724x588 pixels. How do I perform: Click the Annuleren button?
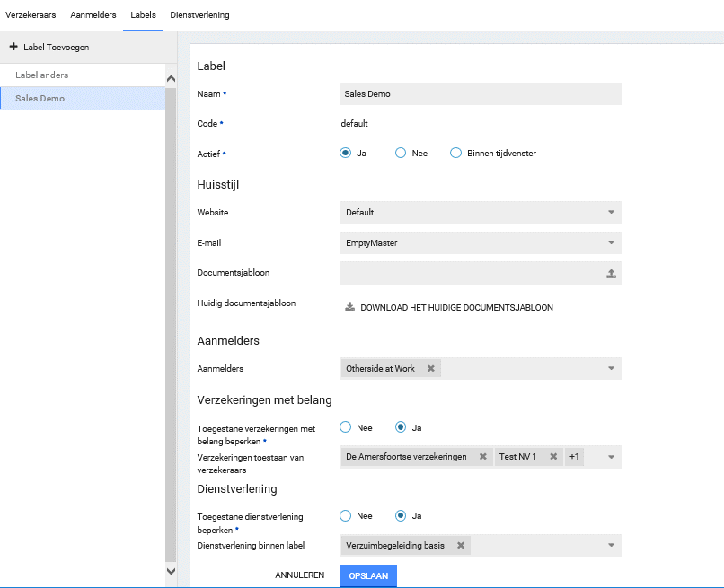coord(300,575)
